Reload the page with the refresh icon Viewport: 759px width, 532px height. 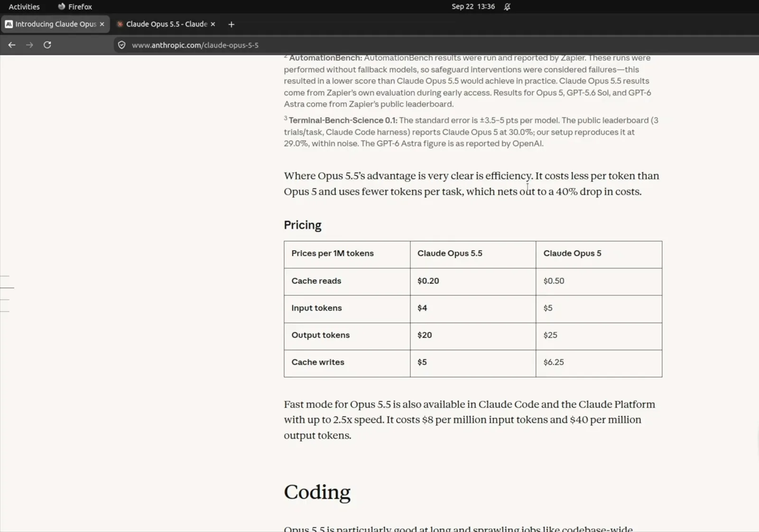coord(47,45)
